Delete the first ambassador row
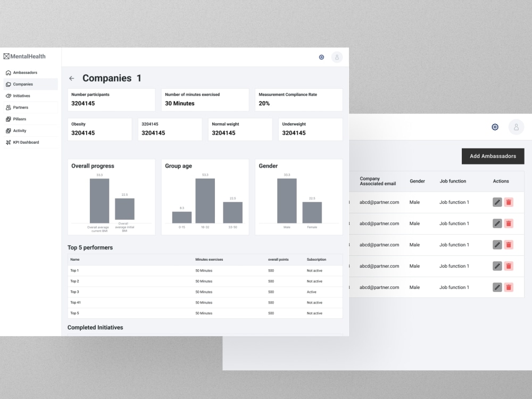Viewport: 532px width, 399px height. pos(509,202)
